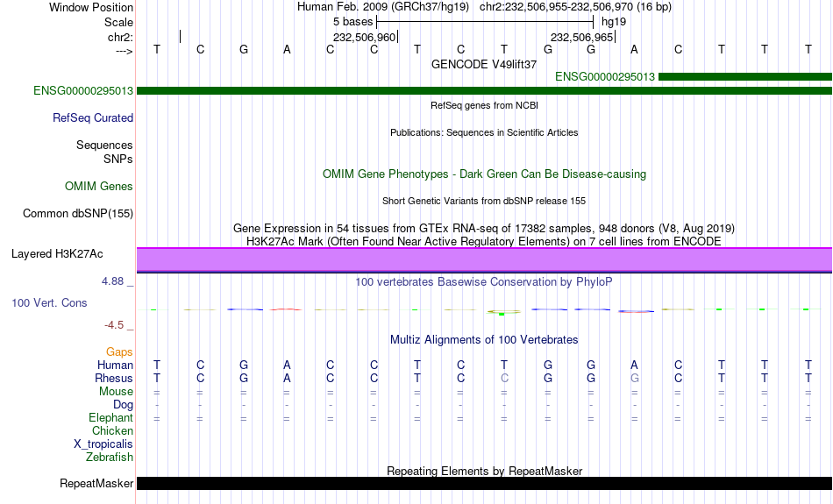Click the RefSeq genes from NCBI title
Image resolution: width=833 pixels, height=504 pixels.
point(485,105)
